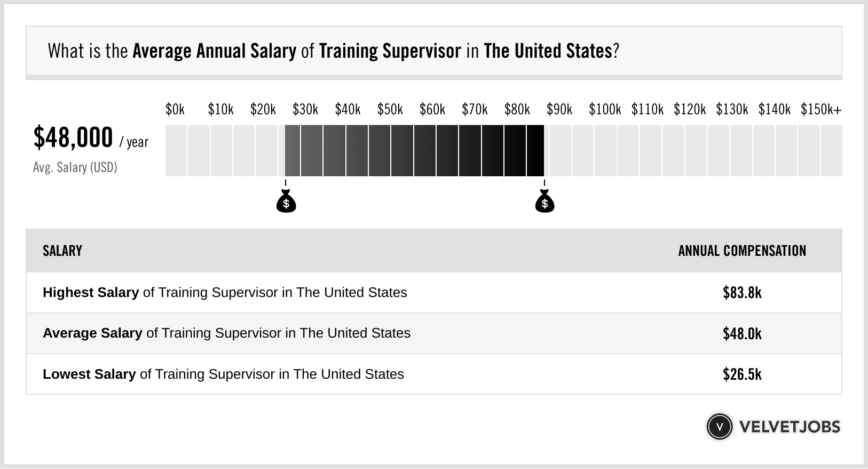Click the $26.5k compensation value
The height and width of the screenshot is (469, 868).
point(742,374)
